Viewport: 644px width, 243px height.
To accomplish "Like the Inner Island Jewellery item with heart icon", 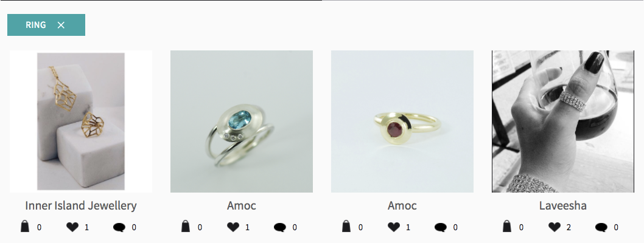I will 72,227.
